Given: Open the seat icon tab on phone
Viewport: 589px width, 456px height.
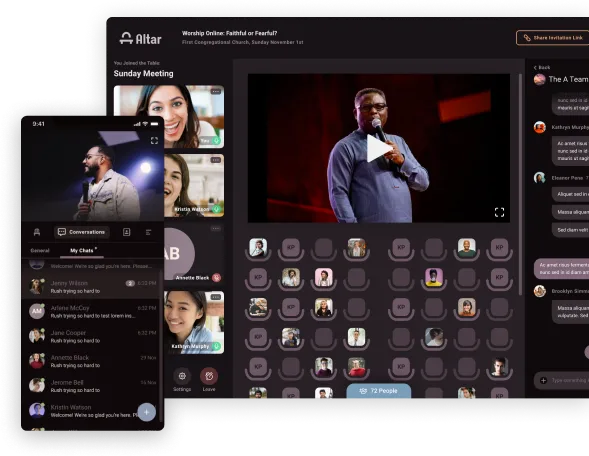Looking at the screenshot, I should (37, 232).
